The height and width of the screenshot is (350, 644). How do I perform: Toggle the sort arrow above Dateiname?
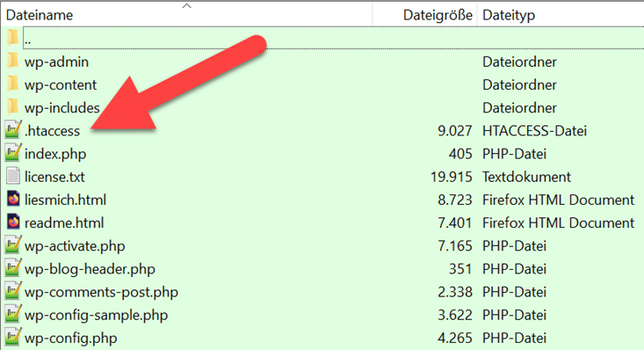(x=187, y=6)
